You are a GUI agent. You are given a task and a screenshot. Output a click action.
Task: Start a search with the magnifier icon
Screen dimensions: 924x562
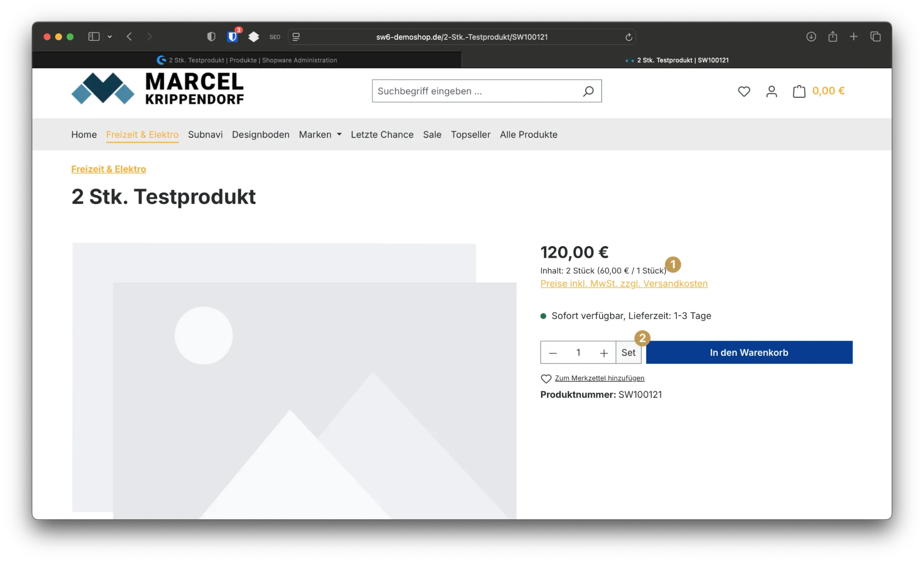point(589,91)
